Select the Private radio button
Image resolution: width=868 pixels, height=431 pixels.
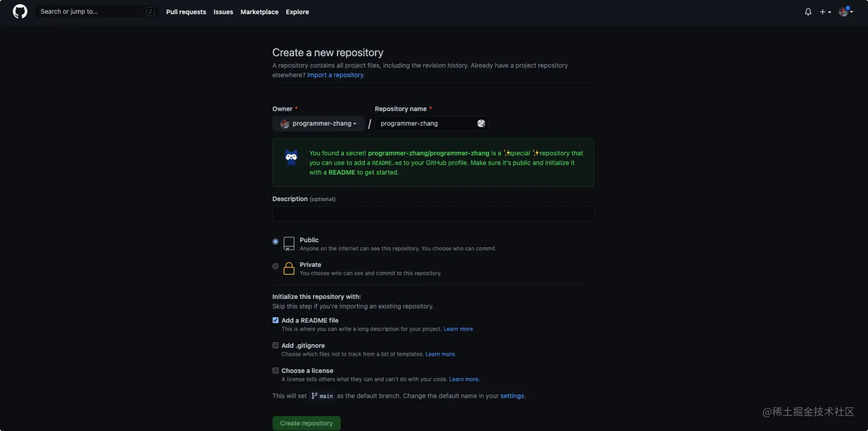click(x=276, y=267)
